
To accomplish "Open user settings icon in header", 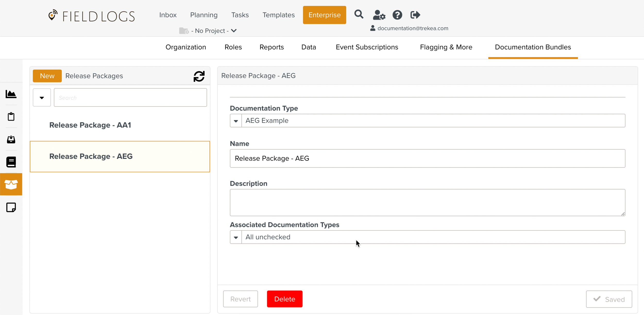I will pos(379,15).
